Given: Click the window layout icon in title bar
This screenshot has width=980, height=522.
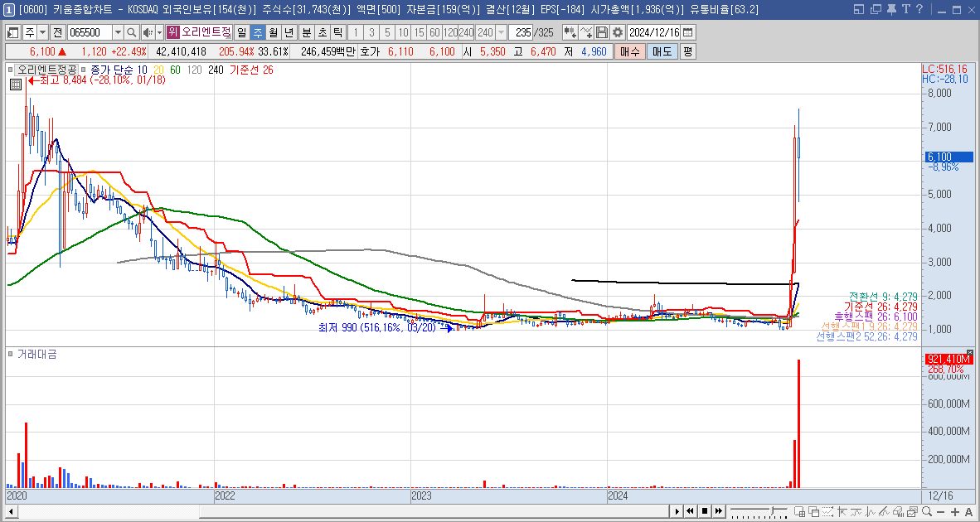Looking at the screenshot, I should tap(858, 9).
